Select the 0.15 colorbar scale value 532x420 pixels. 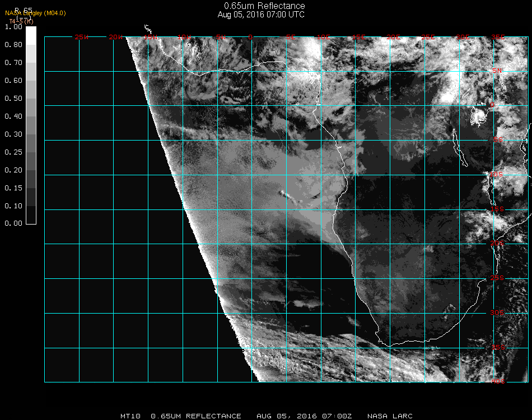[x=13, y=188]
